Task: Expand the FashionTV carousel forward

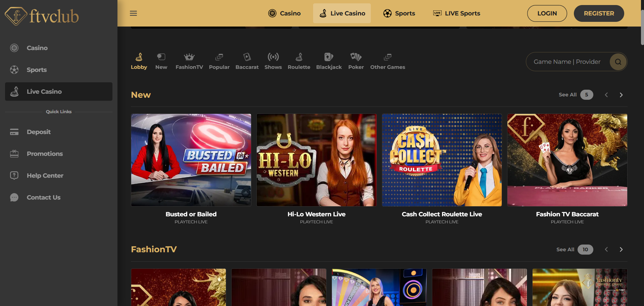Action: pyautogui.click(x=621, y=249)
